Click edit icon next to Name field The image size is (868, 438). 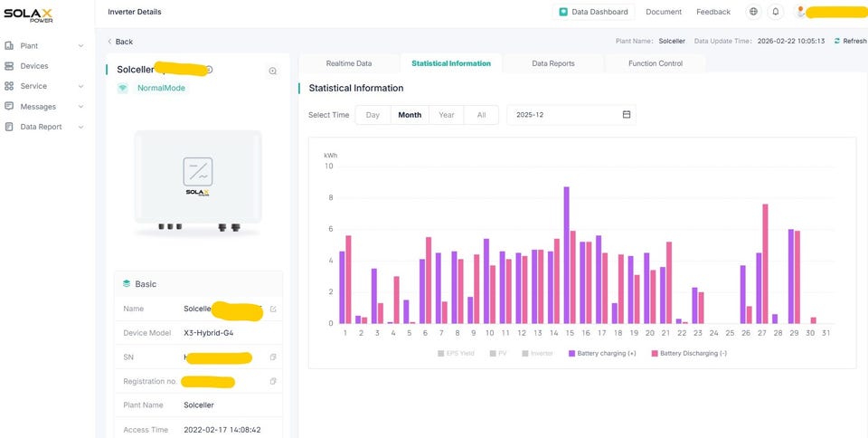pos(273,309)
